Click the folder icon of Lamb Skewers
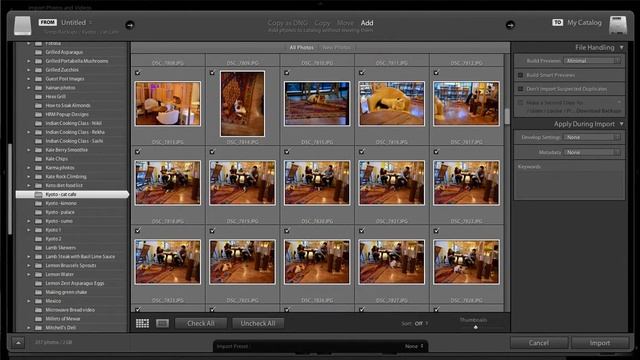Screen dimensions: 640x360 (38, 248)
